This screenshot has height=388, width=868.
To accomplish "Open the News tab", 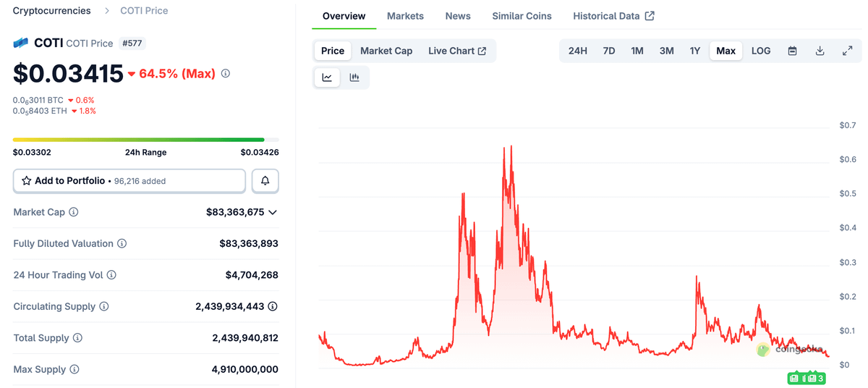I will click(x=458, y=16).
